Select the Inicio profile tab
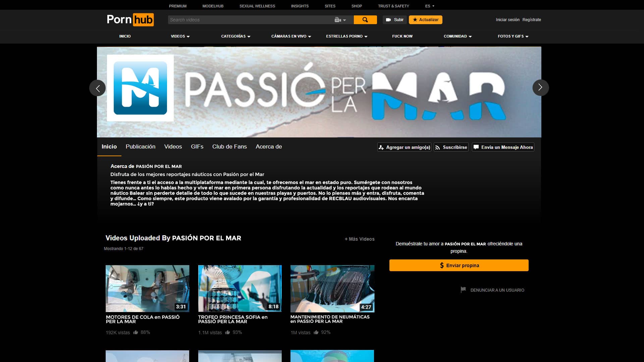This screenshot has width=644, height=362. pos(109,147)
